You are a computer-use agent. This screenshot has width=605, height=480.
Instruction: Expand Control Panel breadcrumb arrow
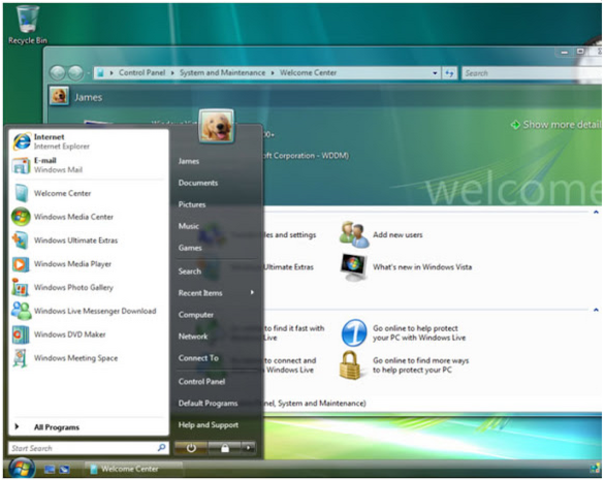[x=172, y=73]
